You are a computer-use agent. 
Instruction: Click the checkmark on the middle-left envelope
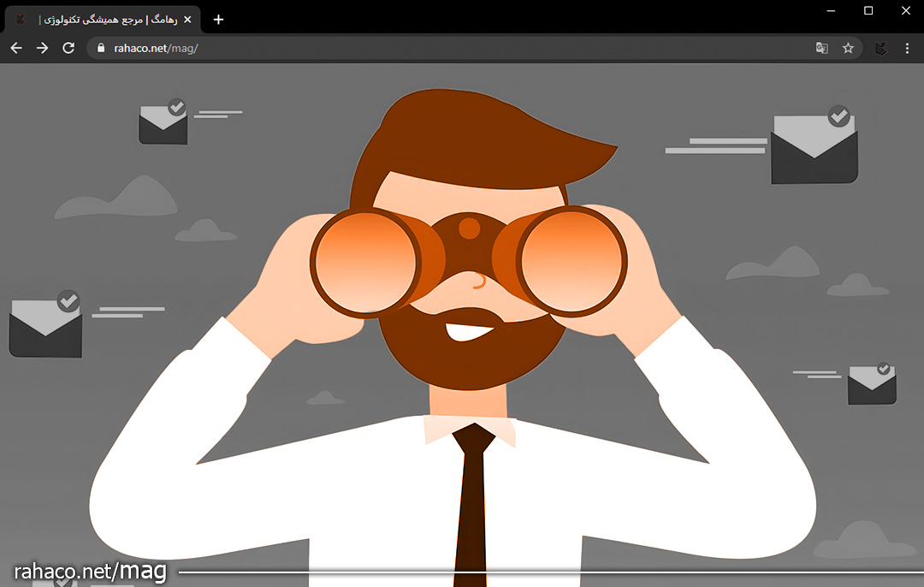pos(68,300)
